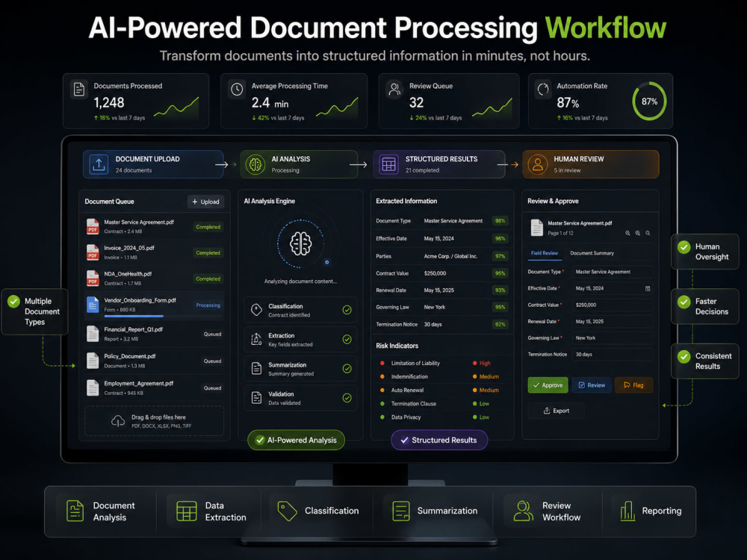Click the Faster Decisions green checkmark

tap(684, 302)
